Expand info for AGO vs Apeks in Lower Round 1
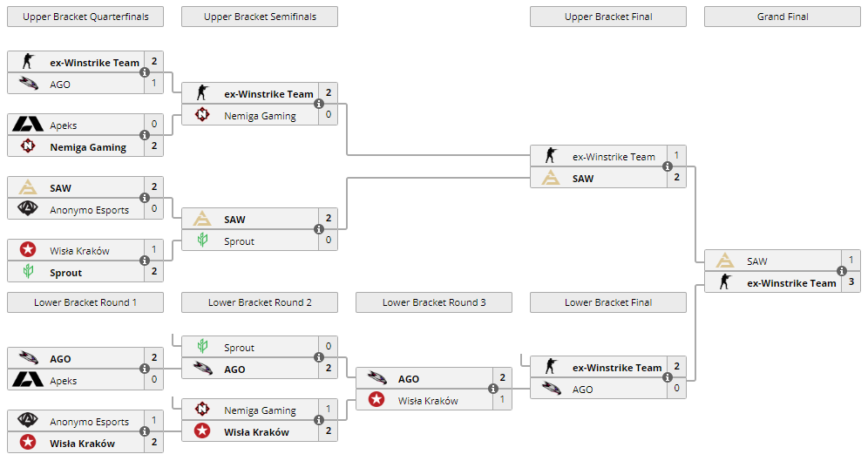The height and width of the screenshot is (461, 868). 145,369
